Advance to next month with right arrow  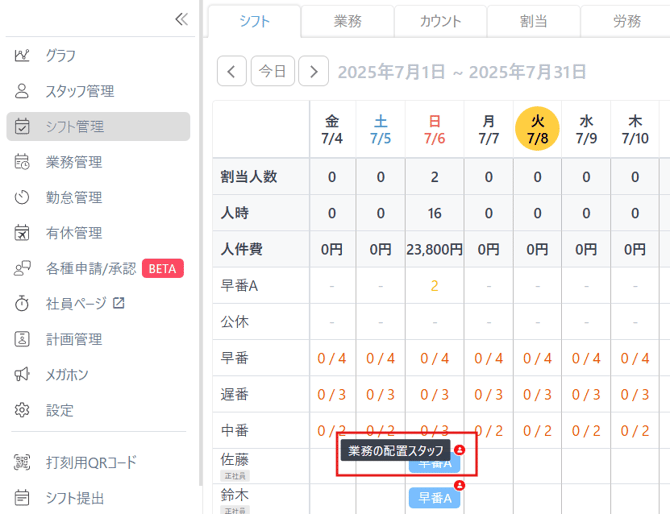click(313, 71)
